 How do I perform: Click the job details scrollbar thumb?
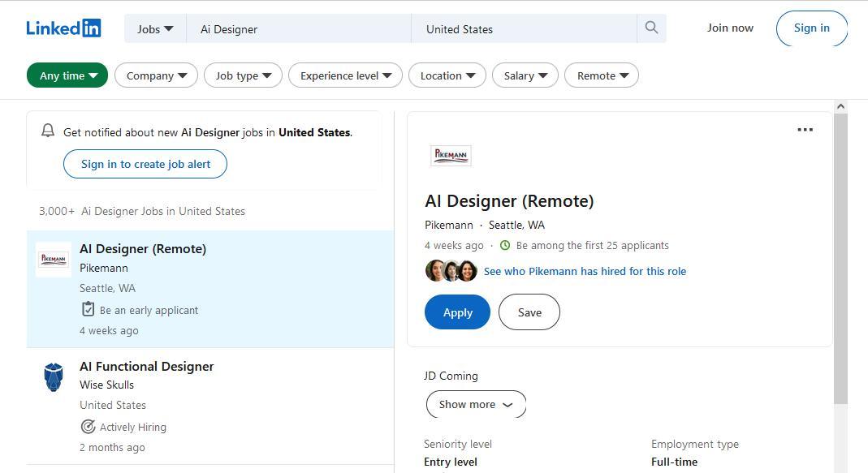click(840, 258)
